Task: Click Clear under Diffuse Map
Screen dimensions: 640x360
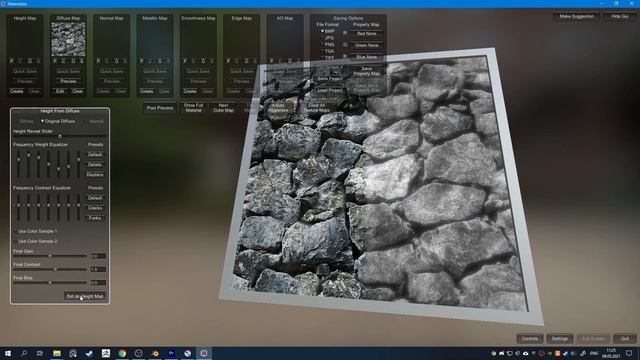Action: (x=78, y=91)
